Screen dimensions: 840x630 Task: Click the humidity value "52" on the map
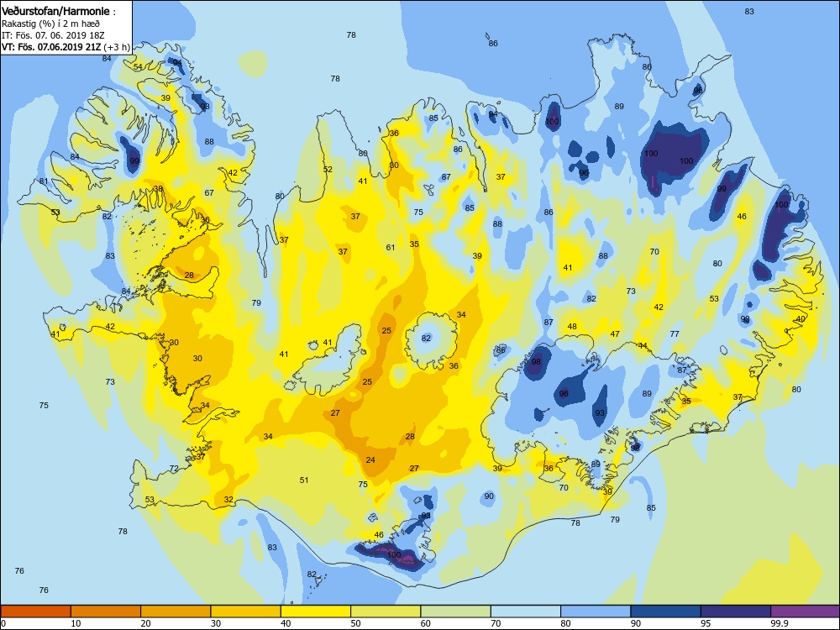[x=328, y=170]
